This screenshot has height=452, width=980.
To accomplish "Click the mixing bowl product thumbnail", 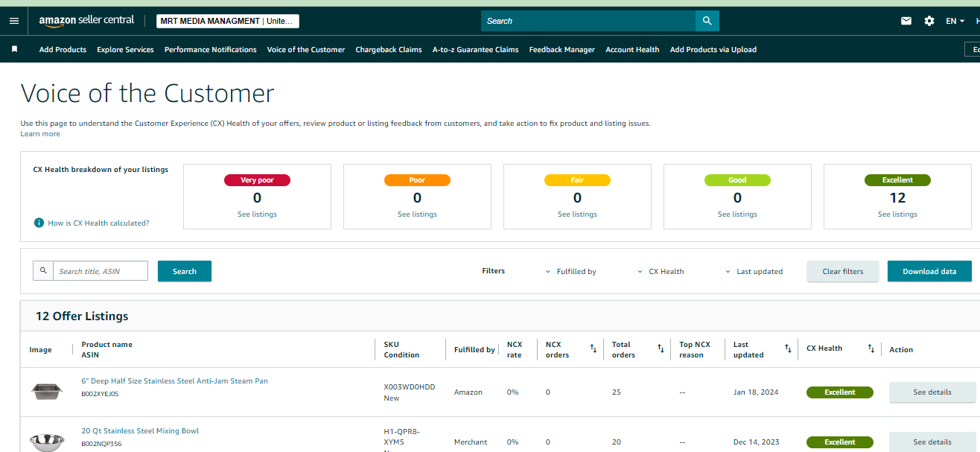I will click(47, 442).
